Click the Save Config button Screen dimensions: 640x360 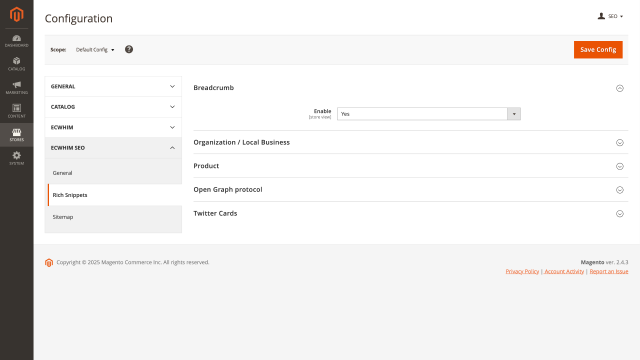[598, 49]
